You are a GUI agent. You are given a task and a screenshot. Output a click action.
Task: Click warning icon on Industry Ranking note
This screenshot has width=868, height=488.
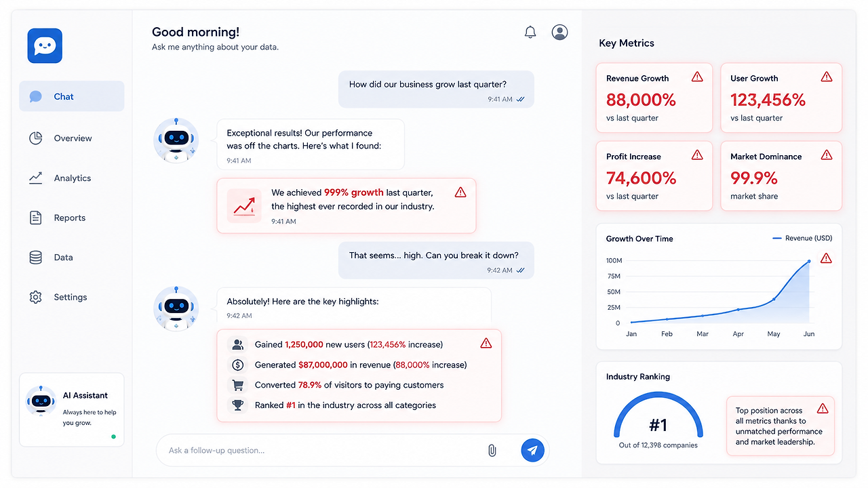(823, 409)
